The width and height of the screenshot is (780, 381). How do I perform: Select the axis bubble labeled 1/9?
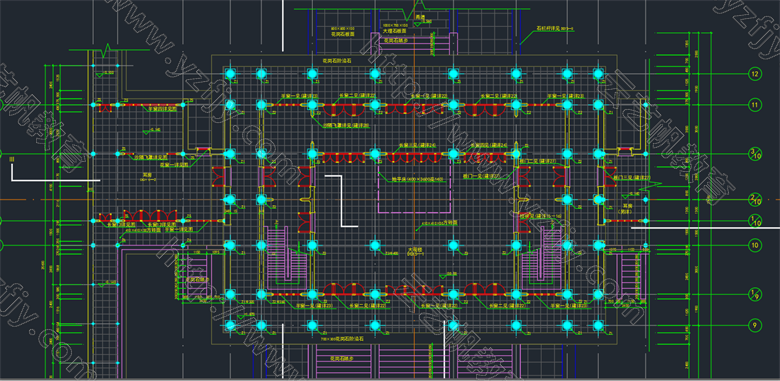pyautogui.click(x=755, y=294)
